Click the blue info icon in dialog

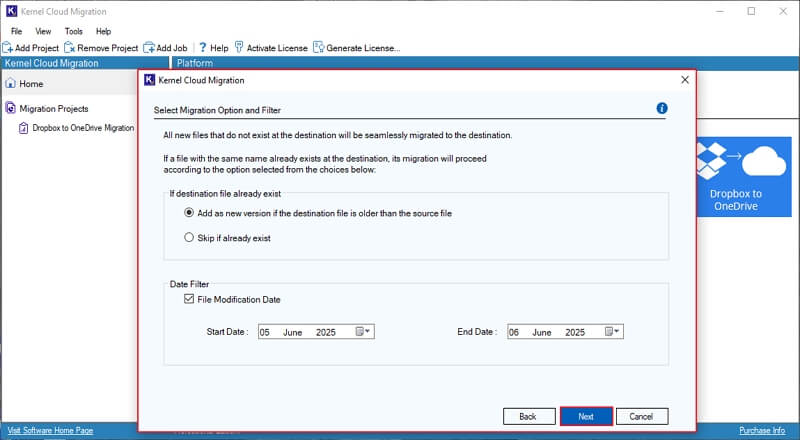click(662, 108)
